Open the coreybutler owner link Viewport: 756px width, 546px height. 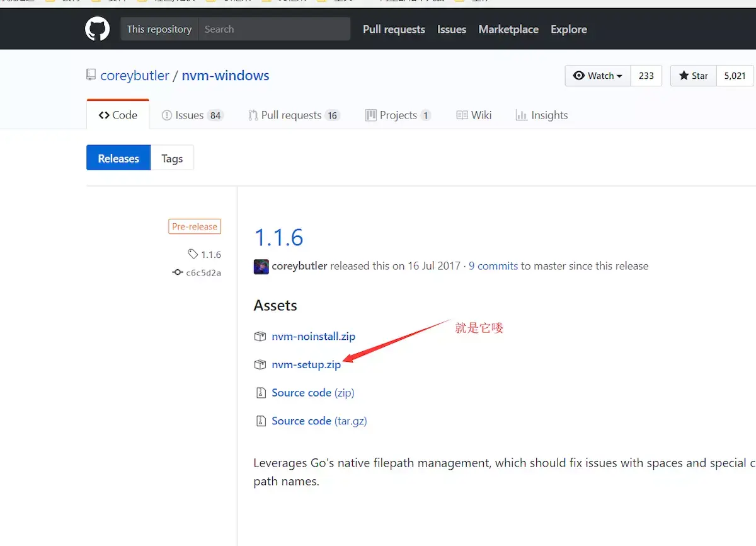[135, 76]
